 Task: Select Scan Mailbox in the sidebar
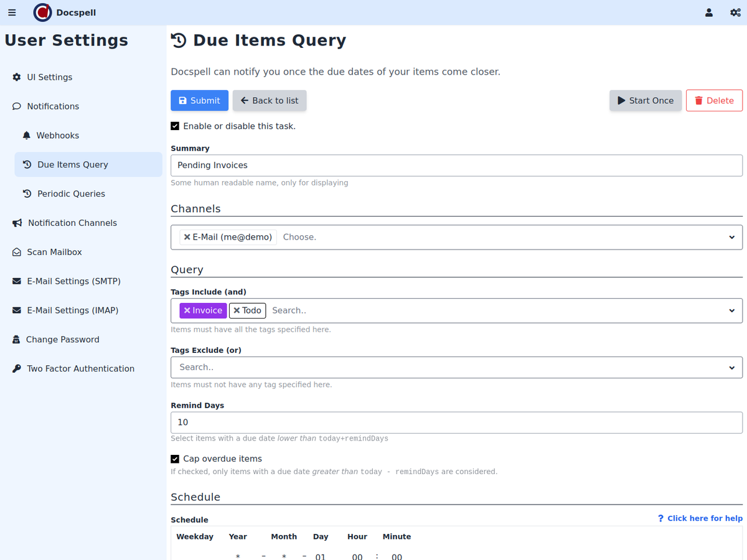54,252
